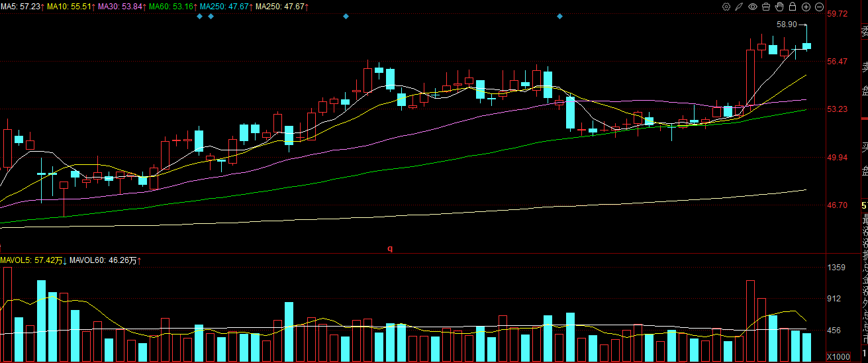Toggle the chart lock icon
The image size is (868, 363).
coord(793,7)
